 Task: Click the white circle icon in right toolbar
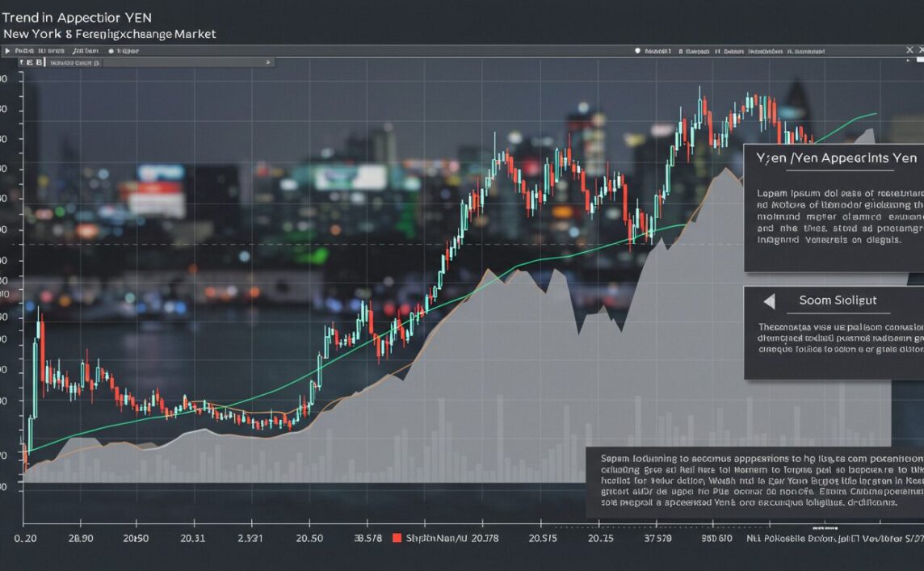[637, 51]
